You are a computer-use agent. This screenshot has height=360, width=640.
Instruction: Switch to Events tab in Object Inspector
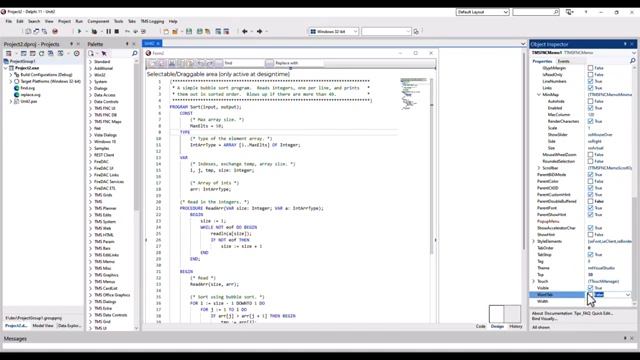(x=564, y=61)
